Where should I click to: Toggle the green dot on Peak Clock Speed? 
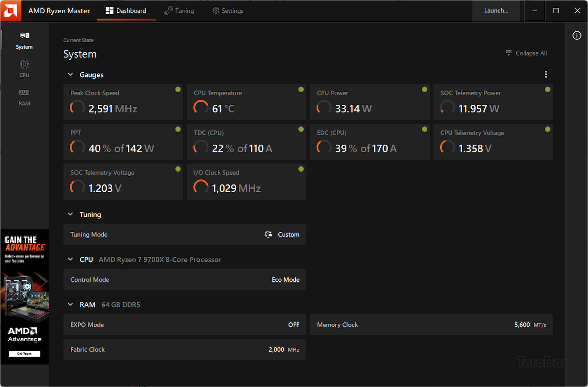[x=178, y=90]
